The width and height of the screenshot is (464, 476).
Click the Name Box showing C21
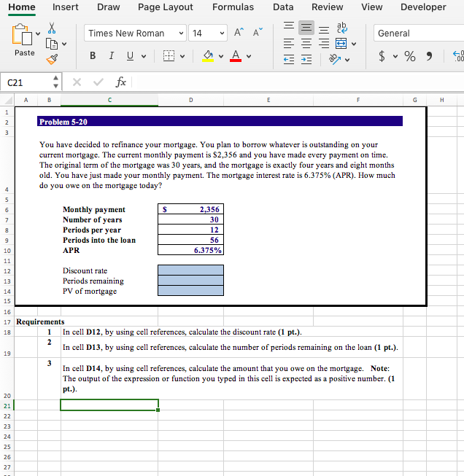(27, 82)
